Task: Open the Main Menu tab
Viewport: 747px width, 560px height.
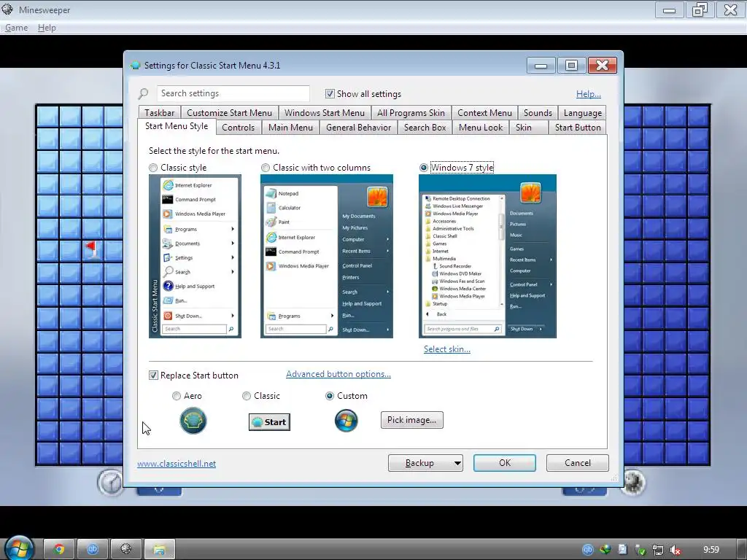Action: (x=290, y=128)
